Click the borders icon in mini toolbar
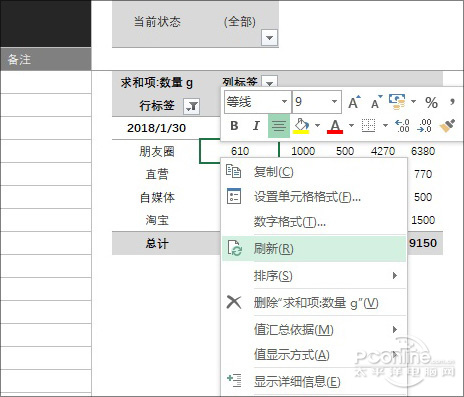 point(369,126)
